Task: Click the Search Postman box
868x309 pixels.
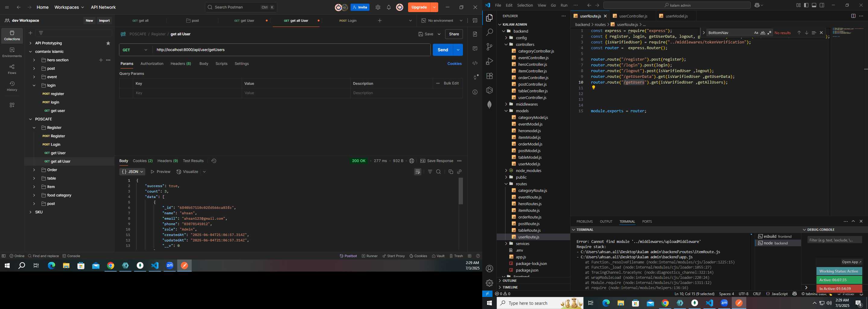Action: coord(241,8)
